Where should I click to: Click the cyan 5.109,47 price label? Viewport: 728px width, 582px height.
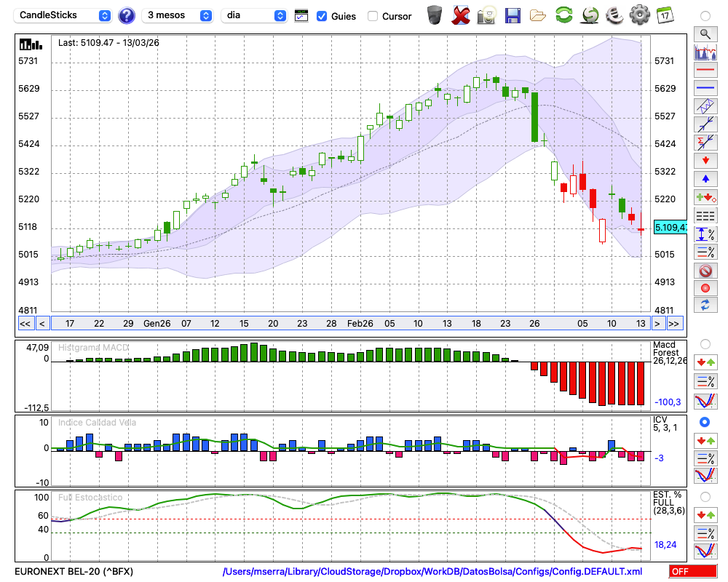[x=670, y=228]
